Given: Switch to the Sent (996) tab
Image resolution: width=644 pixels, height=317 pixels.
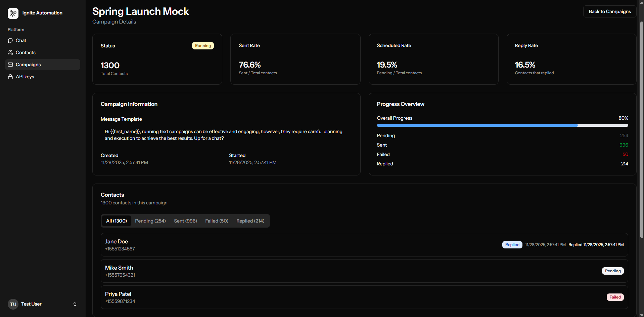Looking at the screenshot, I should [x=185, y=221].
